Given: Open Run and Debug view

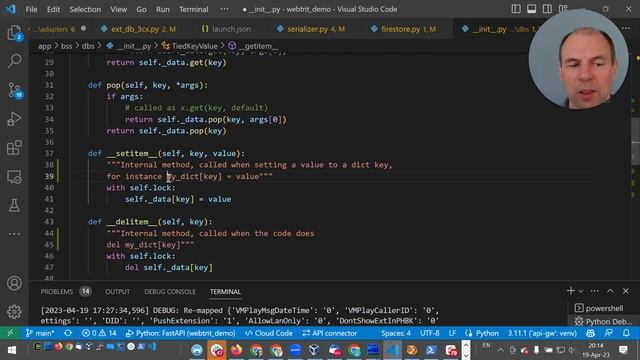Looking at the screenshot, I should point(14,119).
